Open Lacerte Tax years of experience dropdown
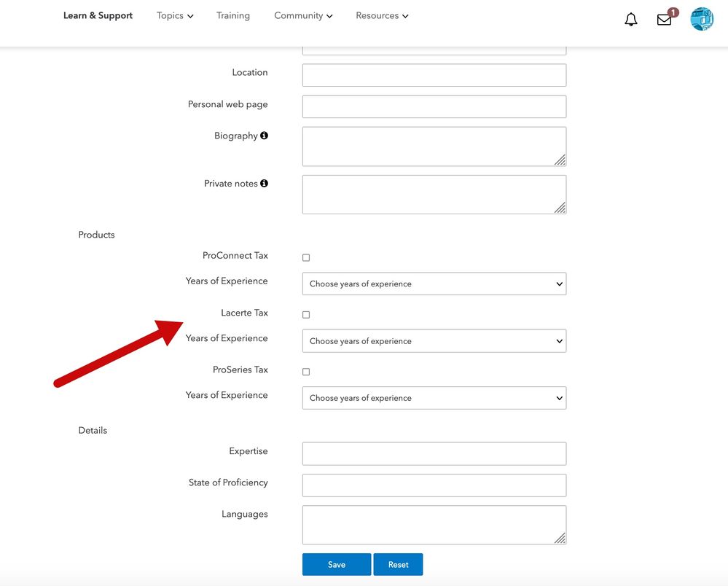Screen dimensions: 728x586 point(434,341)
